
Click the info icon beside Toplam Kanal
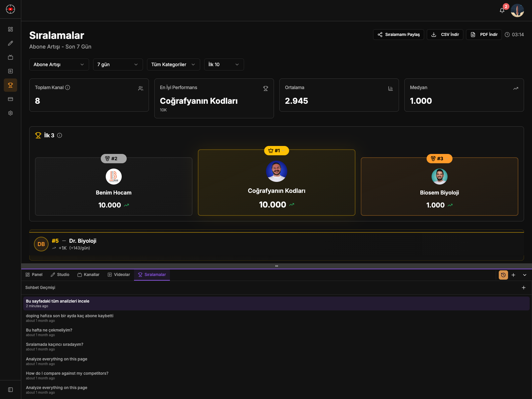(67, 87)
